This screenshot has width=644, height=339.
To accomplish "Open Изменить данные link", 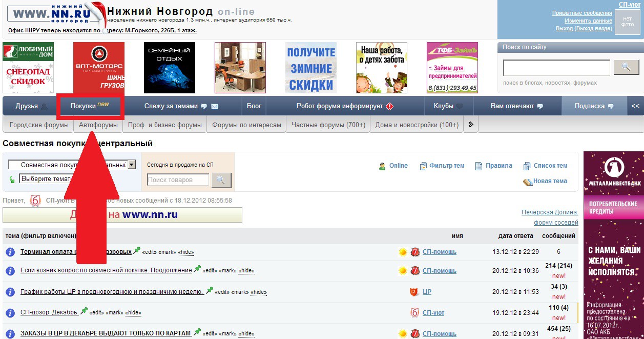I will (588, 21).
